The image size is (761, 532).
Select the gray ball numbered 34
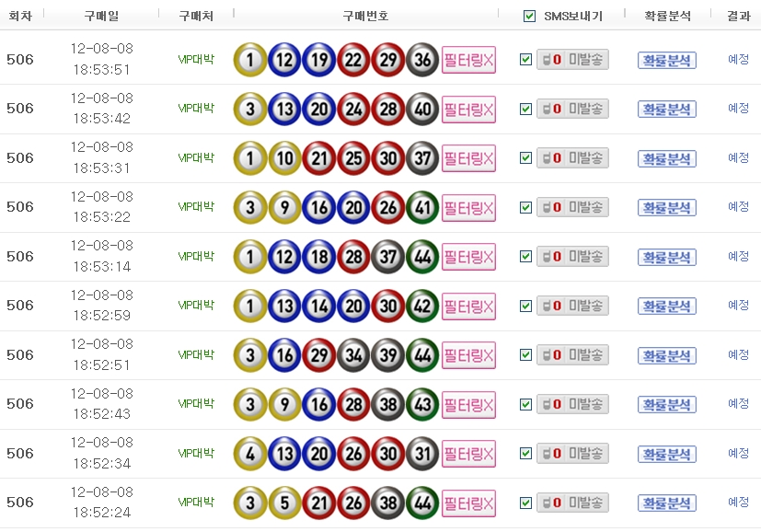click(353, 355)
